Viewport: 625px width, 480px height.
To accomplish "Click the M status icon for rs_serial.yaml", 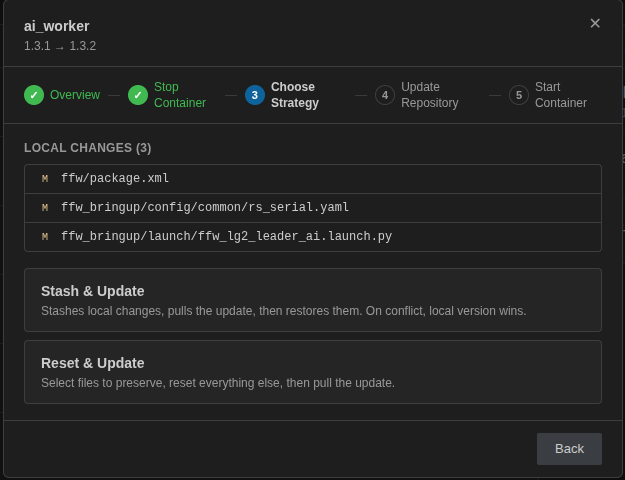I will 45,208.
